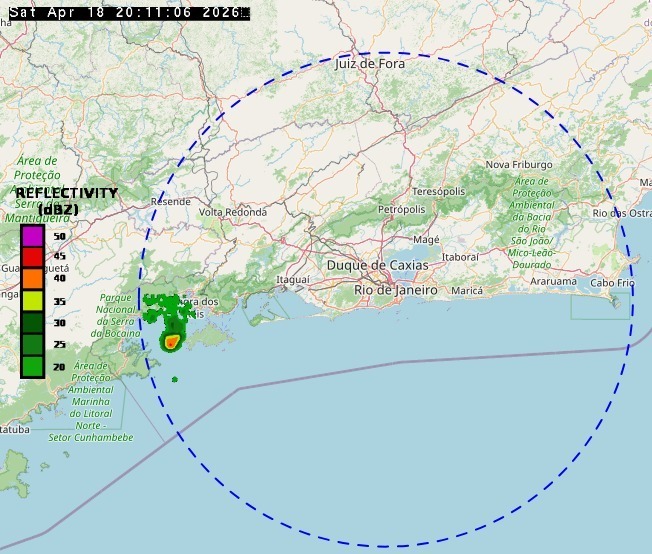Click the Duque de Caxias label
This screenshot has height=554, width=652.
[x=378, y=265]
